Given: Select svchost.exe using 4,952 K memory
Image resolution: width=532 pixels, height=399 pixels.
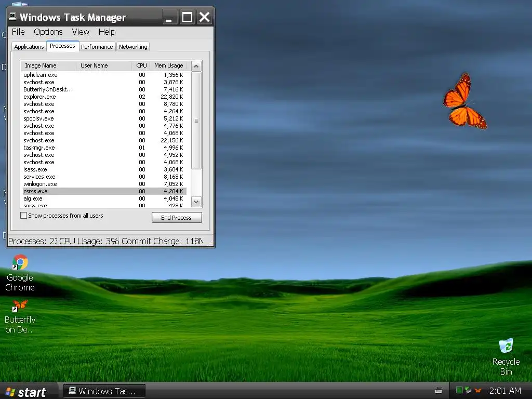Looking at the screenshot, I should [x=104, y=155].
